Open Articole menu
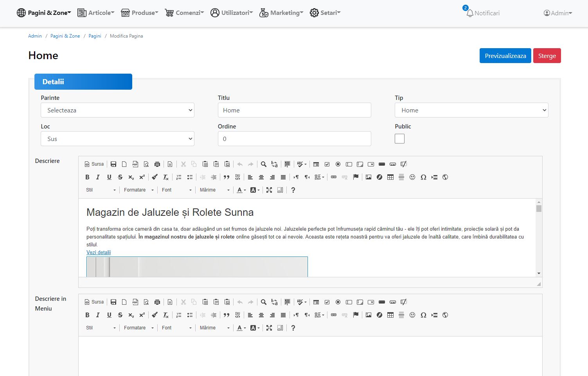Screen dimensions: 588x376 pos(96,13)
